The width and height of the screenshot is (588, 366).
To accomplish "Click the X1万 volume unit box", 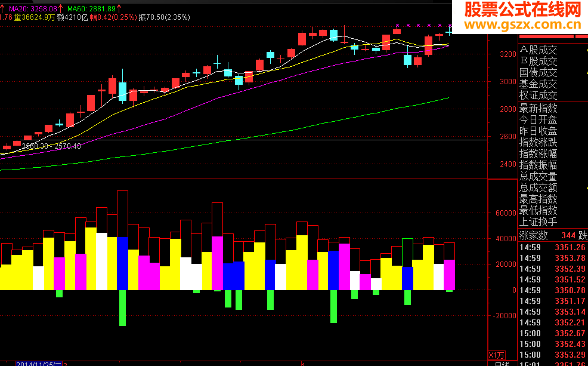I will click(497, 355).
